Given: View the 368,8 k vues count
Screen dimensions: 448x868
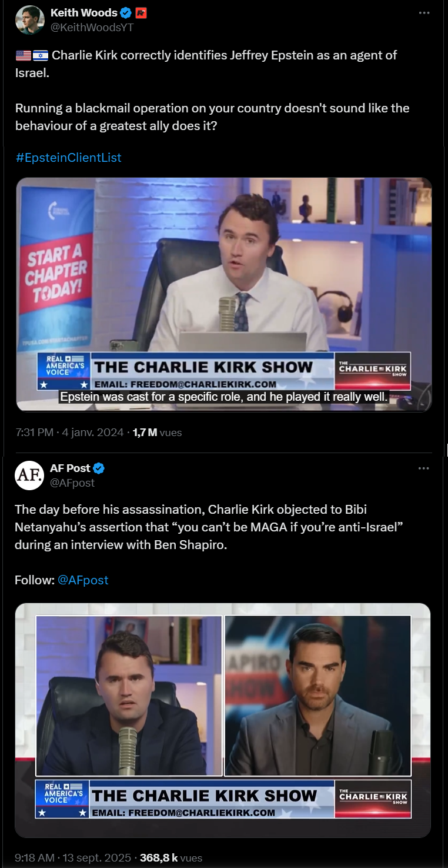Looking at the screenshot, I should point(170,858).
